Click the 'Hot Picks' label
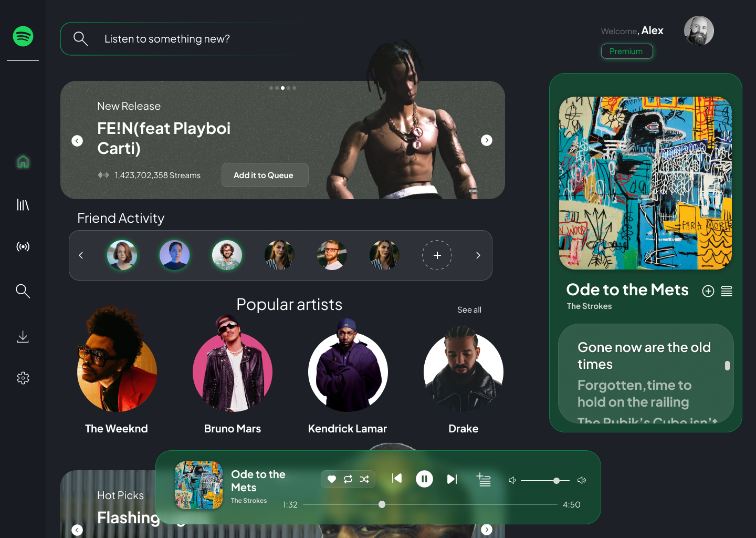Screen dimensions: 756x538 [x=120, y=495]
